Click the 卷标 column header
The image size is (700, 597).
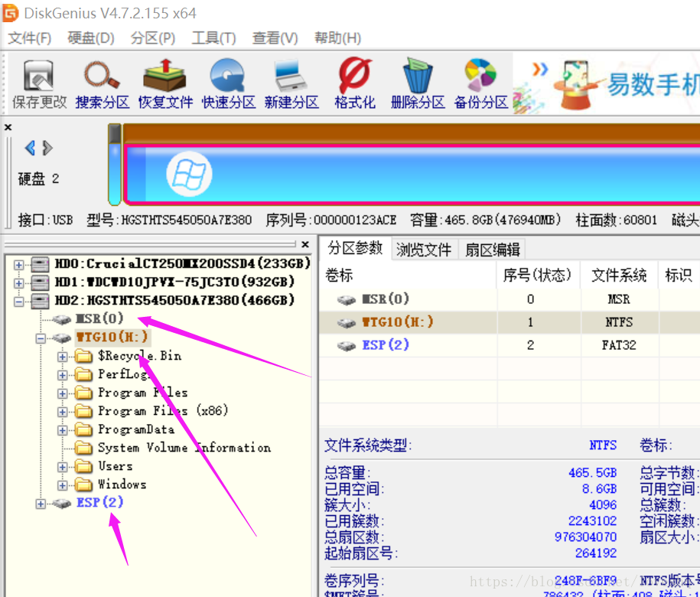(x=408, y=275)
